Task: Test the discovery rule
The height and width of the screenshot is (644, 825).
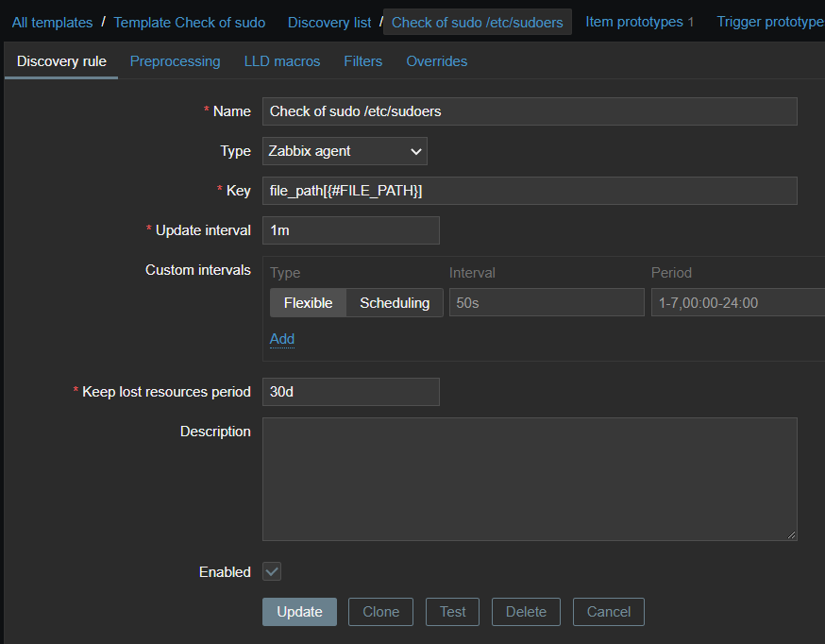Action: click(x=452, y=611)
